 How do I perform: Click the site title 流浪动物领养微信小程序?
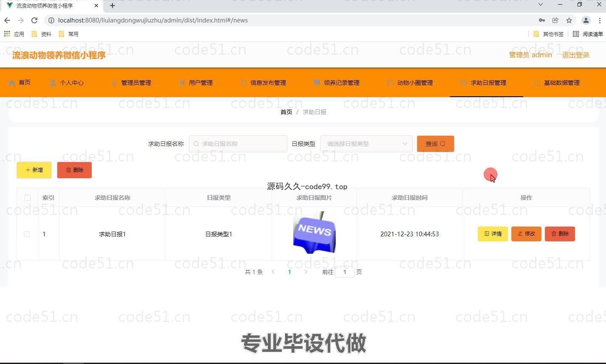coord(59,55)
